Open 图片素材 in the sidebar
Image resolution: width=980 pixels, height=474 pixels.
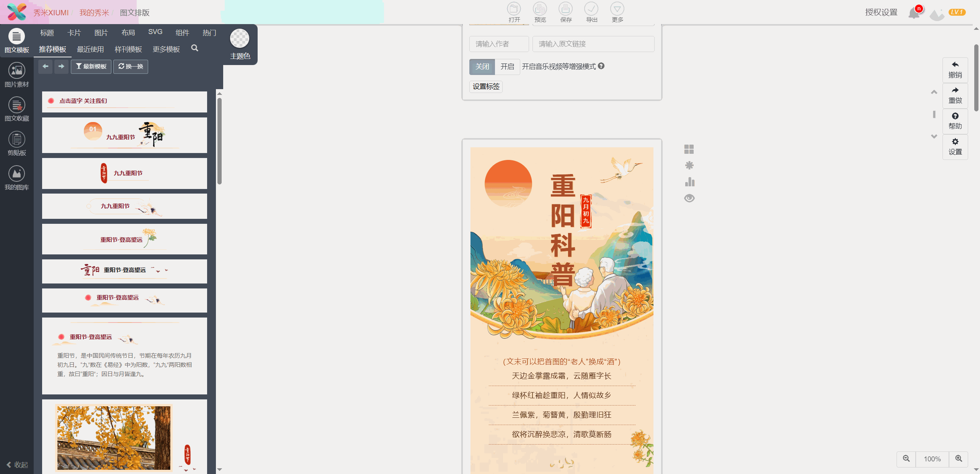[16, 75]
